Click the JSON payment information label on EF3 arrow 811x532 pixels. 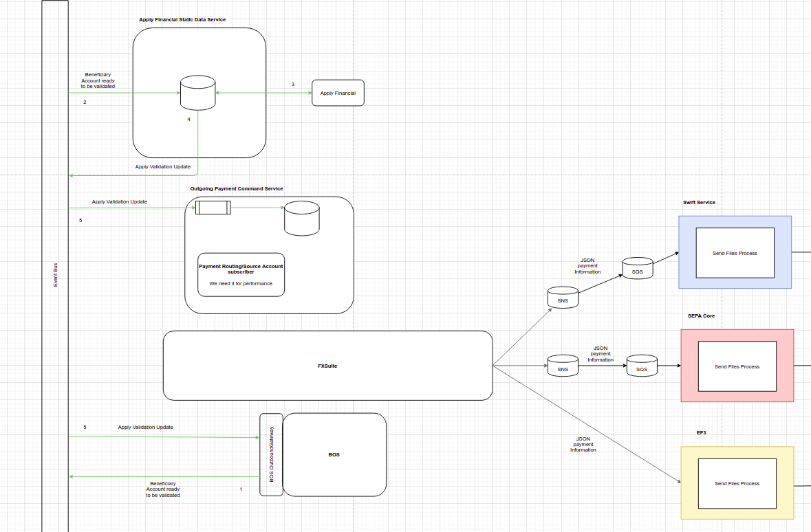[583, 444]
